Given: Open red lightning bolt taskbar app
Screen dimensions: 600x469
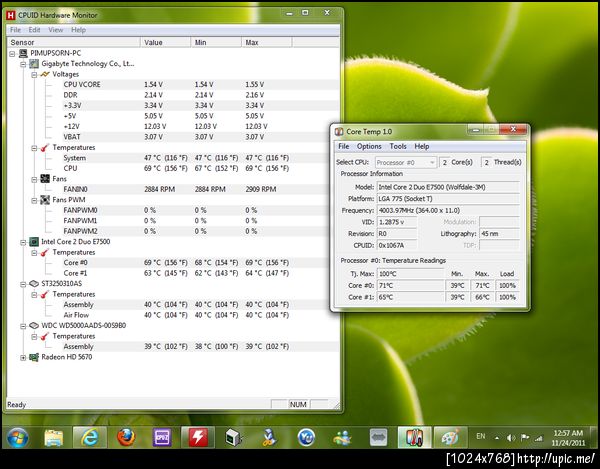Looking at the screenshot, I should click(198, 437).
